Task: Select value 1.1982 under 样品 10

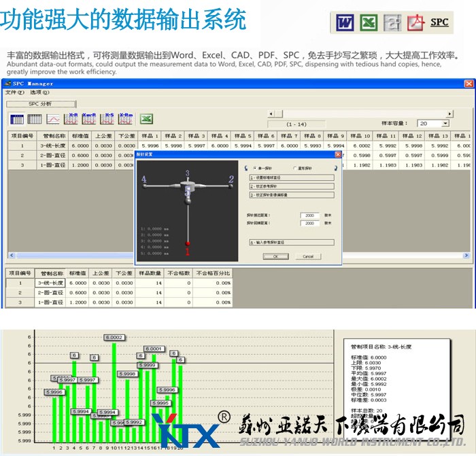Action: tap(361, 165)
